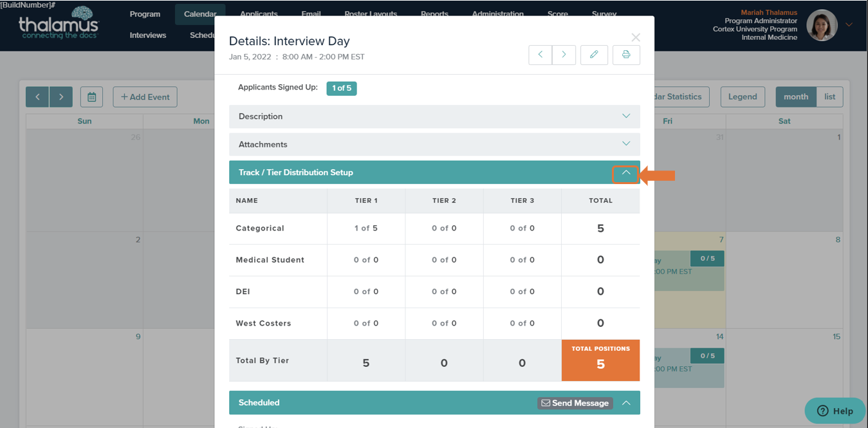Switch calendar to month view
This screenshot has width=868, height=428.
796,97
